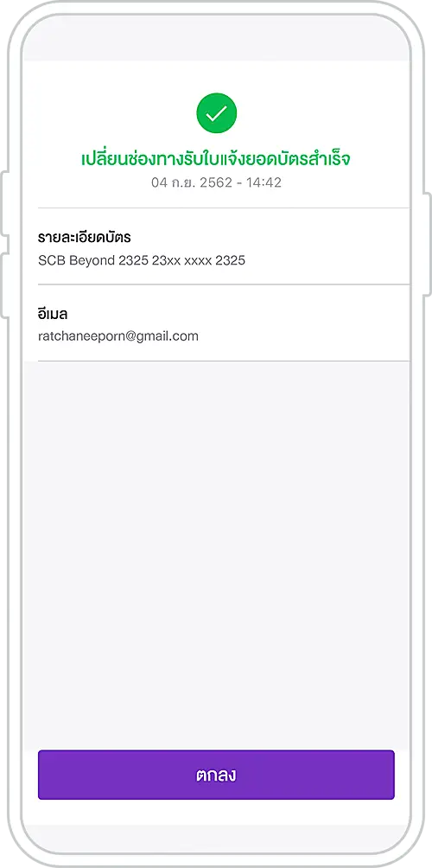Click the divider below the card number
Screen dimensions: 432x868
(x=224, y=284)
